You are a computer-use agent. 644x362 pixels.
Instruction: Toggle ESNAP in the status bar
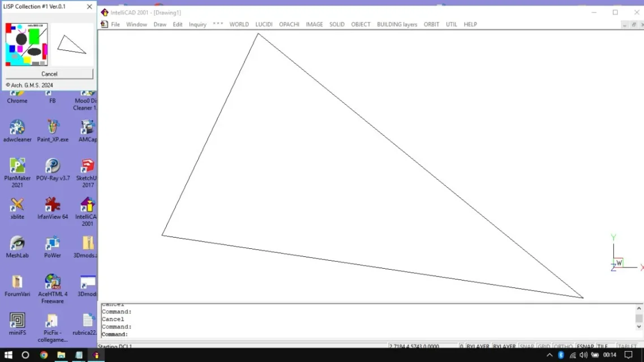[x=585, y=346]
